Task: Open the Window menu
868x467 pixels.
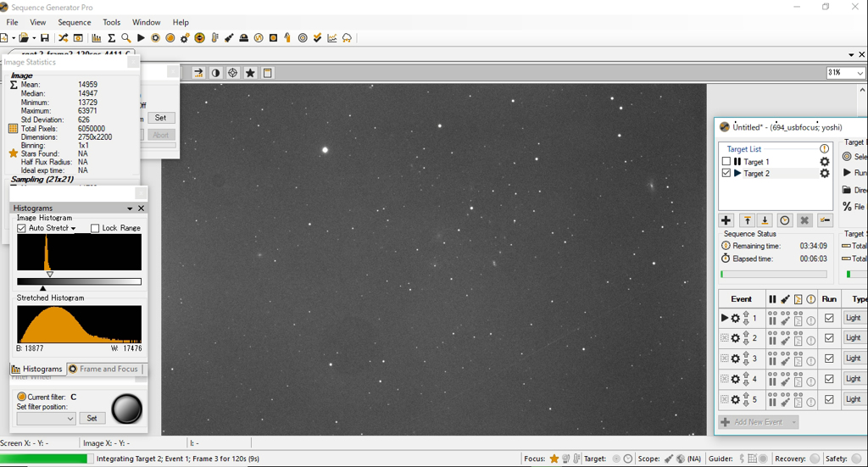Action: [146, 22]
